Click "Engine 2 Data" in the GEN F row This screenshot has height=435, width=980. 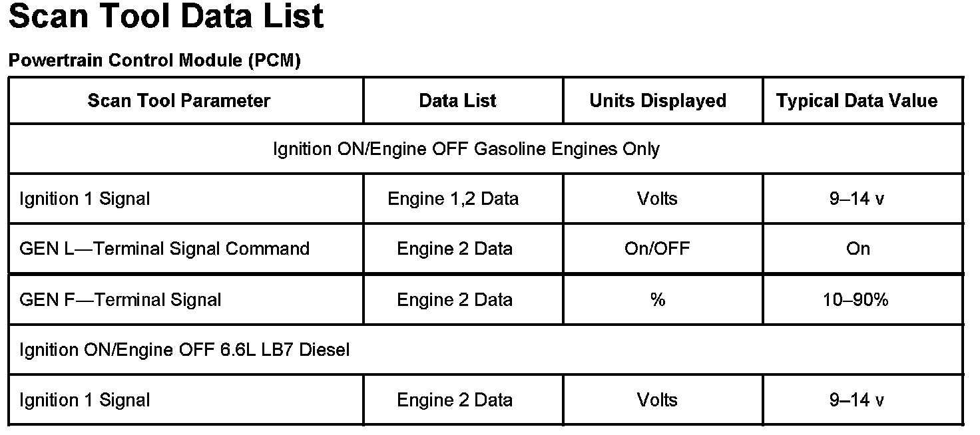pyautogui.click(x=455, y=299)
